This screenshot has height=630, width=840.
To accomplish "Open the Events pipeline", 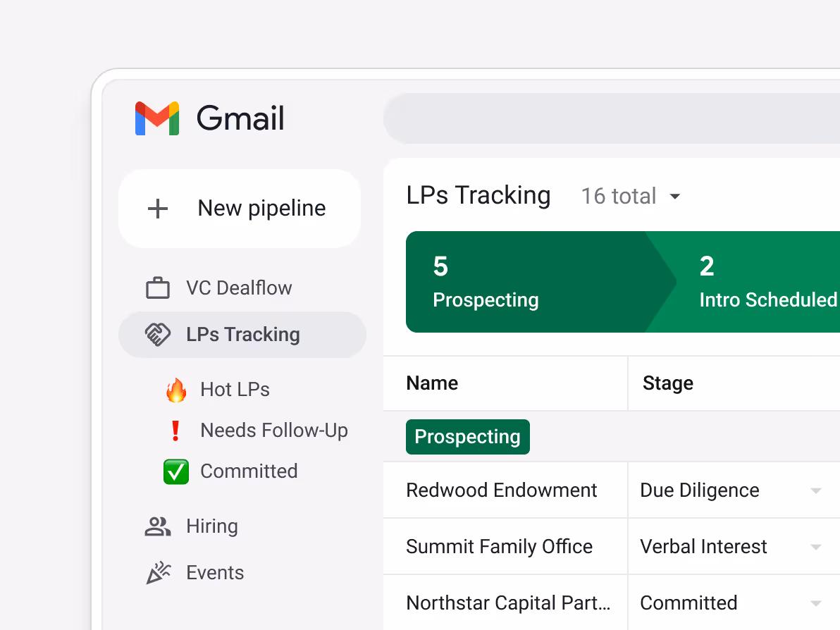I will [x=242, y=573].
